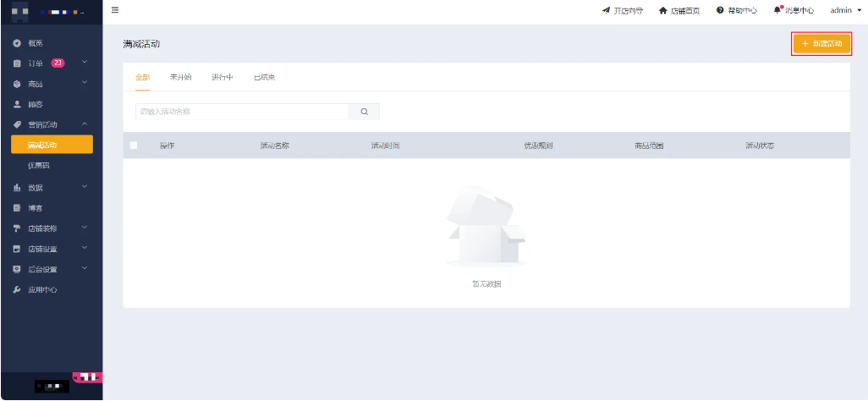Click the 操作 column header

pos(168,146)
